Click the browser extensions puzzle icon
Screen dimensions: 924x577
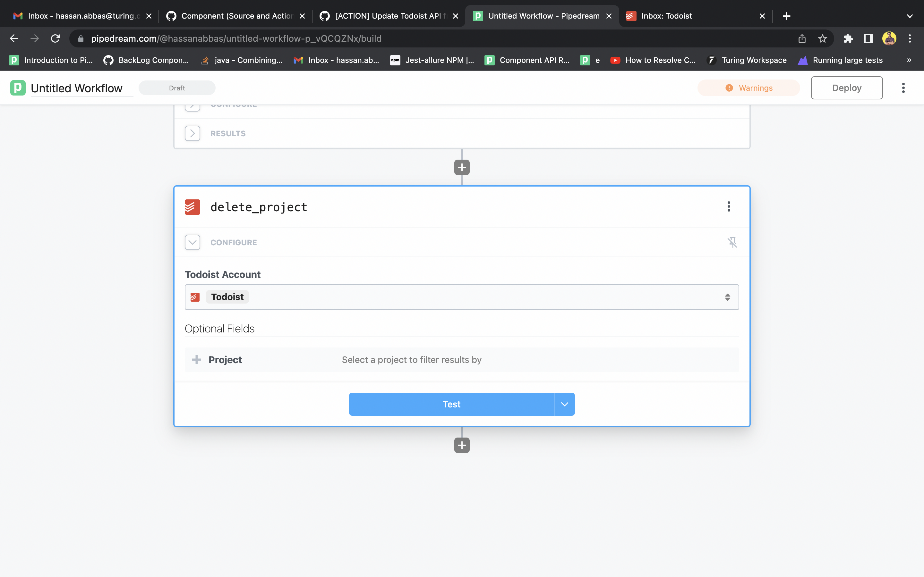coord(848,38)
